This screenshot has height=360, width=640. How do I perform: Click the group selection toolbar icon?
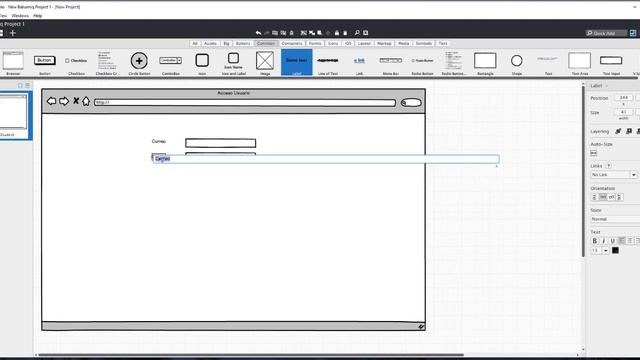point(303,33)
